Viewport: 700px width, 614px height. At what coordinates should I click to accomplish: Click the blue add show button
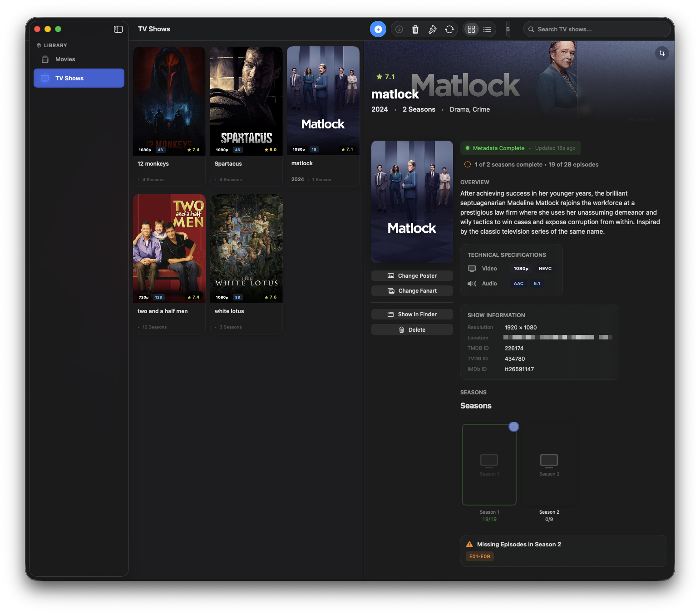[378, 29]
